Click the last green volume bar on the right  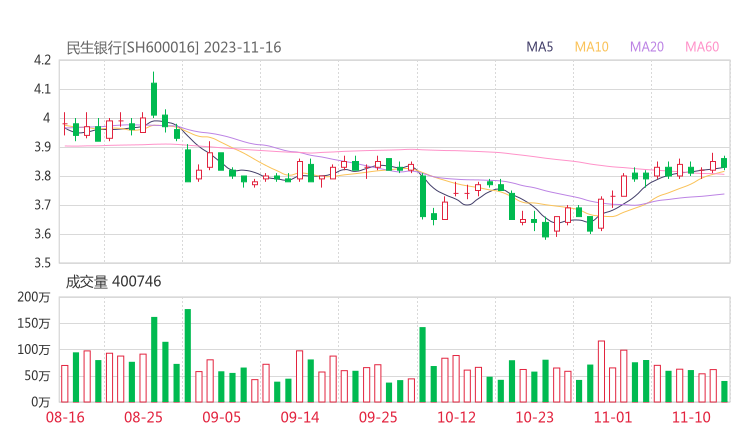[x=724, y=391]
